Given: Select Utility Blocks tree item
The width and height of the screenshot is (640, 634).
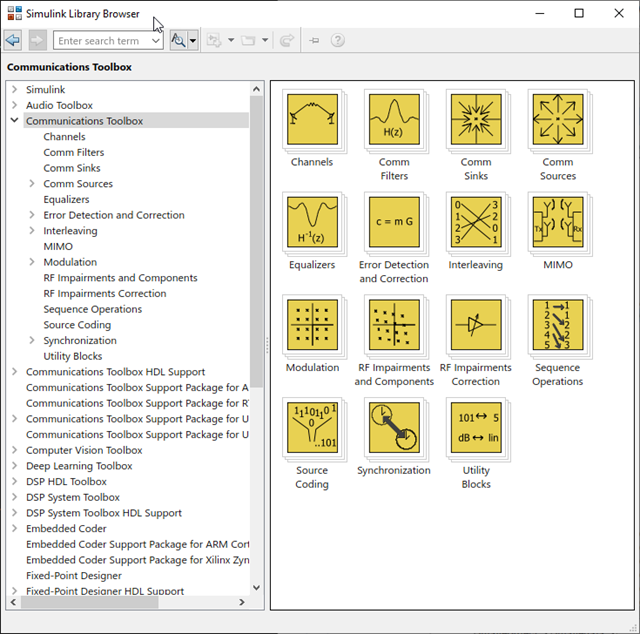Looking at the screenshot, I should point(73,356).
